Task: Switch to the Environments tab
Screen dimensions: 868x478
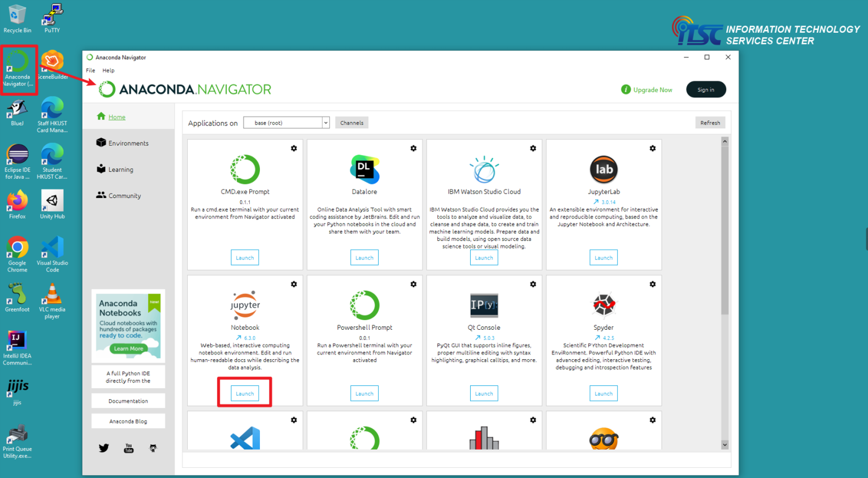Action: tap(128, 143)
